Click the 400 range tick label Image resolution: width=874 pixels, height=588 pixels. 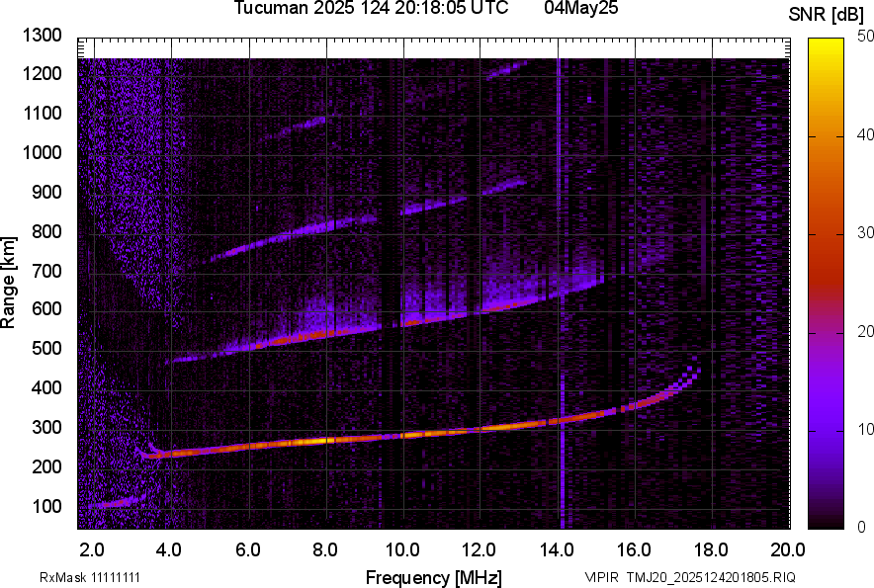click(x=46, y=388)
